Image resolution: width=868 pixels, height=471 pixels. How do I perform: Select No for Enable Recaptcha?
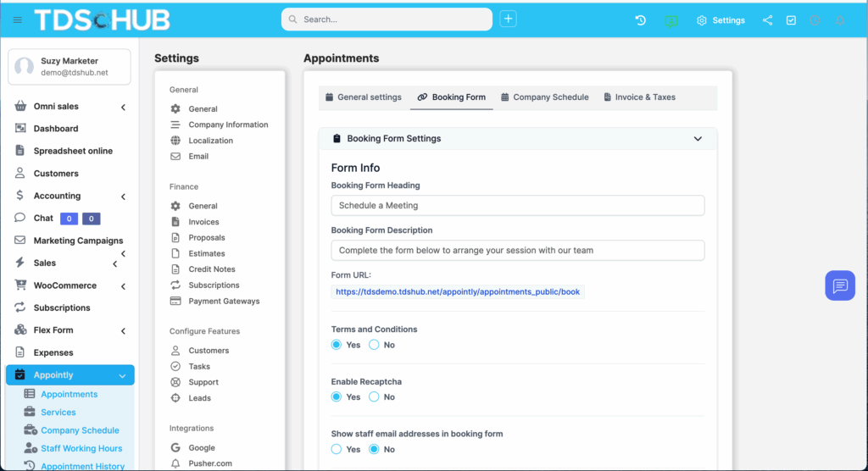point(374,397)
